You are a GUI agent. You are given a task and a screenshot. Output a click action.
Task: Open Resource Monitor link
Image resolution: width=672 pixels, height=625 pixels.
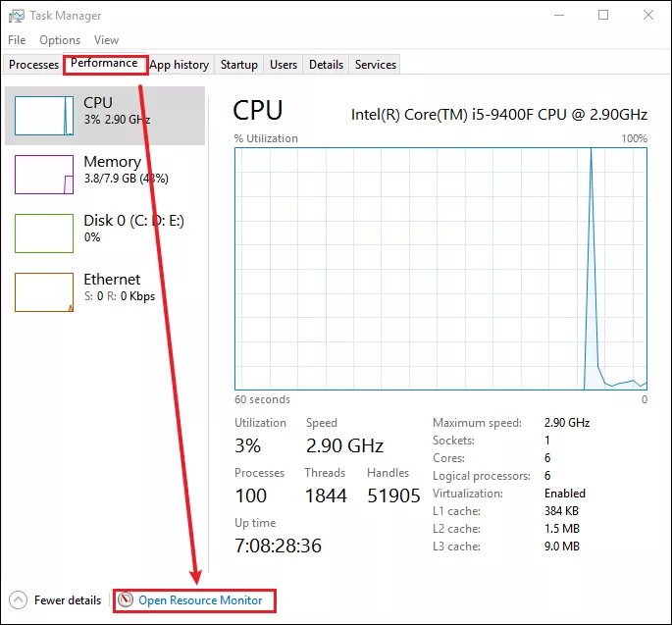pyautogui.click(x=200, y=600)
